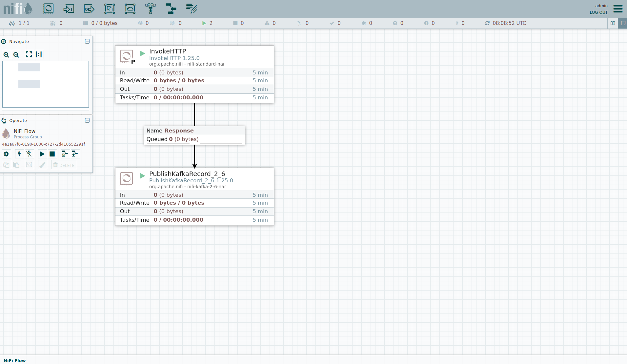Collapse the Navigate panel

pyautogui.click(x=87, y=41)
